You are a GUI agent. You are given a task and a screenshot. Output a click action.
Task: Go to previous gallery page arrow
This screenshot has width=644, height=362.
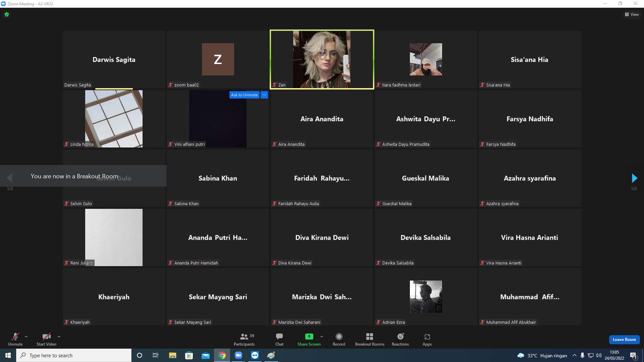tap(9, 178)
